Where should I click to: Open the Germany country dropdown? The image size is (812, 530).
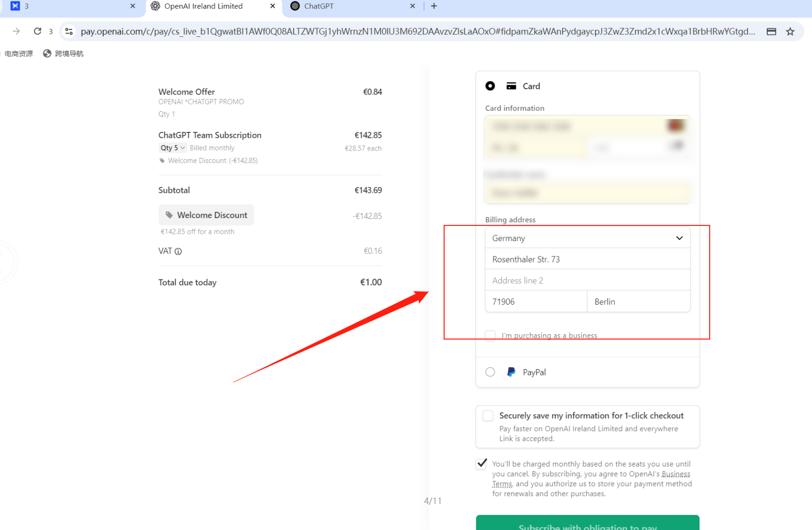tap(587, 238)
